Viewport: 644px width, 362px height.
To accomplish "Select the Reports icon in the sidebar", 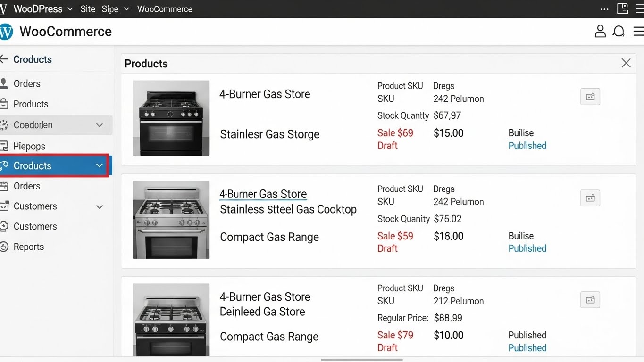I will point(5,247).
